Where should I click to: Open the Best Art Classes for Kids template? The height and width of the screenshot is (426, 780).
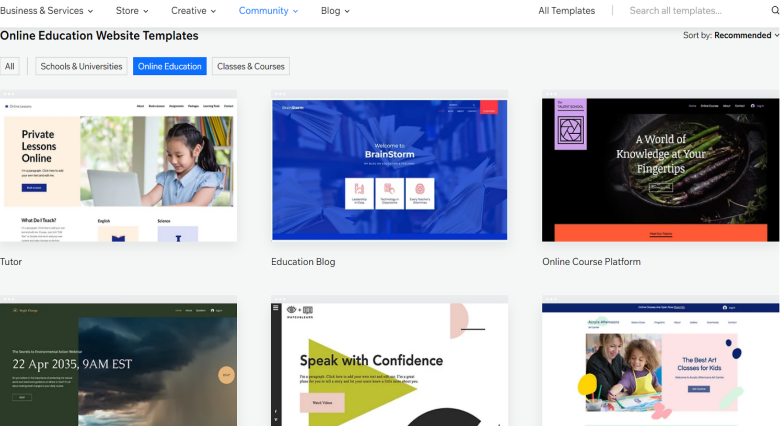pyautogui.click(x=660, y=361)
